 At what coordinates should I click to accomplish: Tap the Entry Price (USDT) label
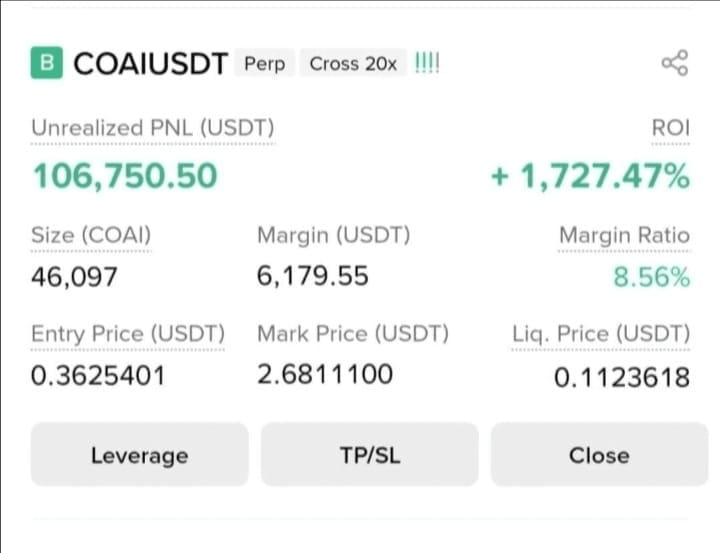(128, 333)
